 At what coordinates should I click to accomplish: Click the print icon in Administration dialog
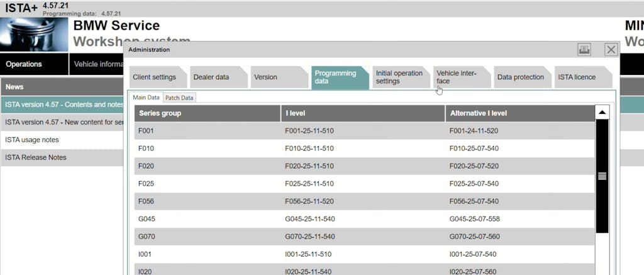[x=584, y=50]
